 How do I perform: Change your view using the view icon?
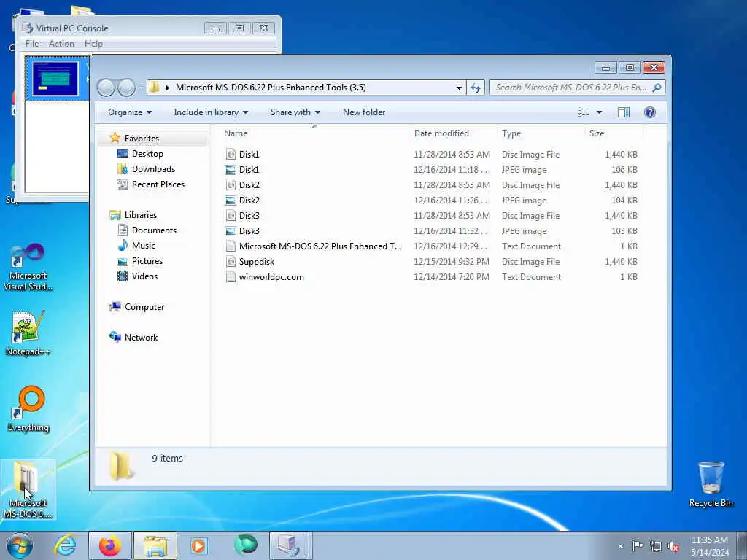click(x=583, y=112)
